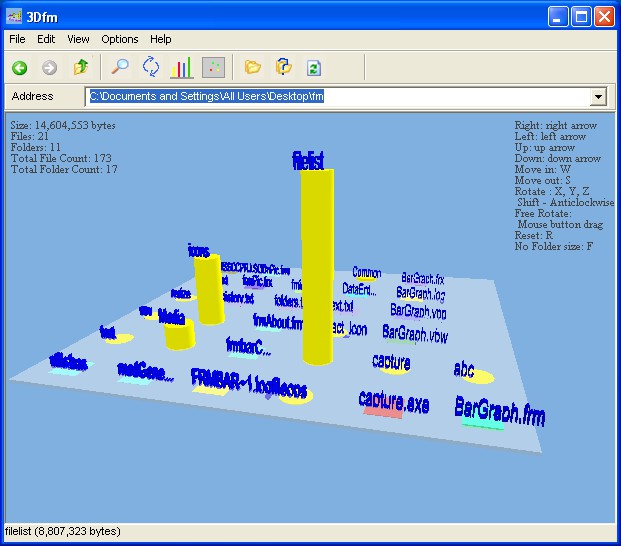Open the File menu
621x546 pixels.
click(x=17, y=39)
